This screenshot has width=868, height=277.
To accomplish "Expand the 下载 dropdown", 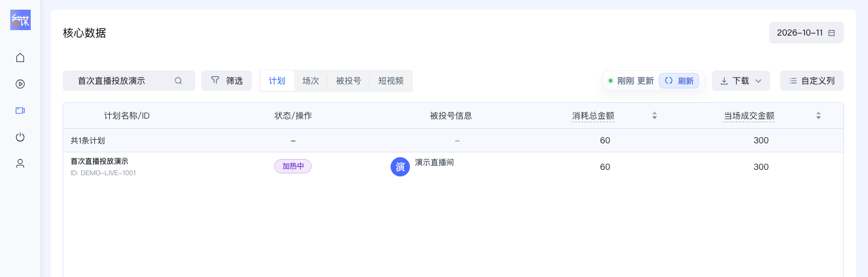I will (x=741, y=81).
